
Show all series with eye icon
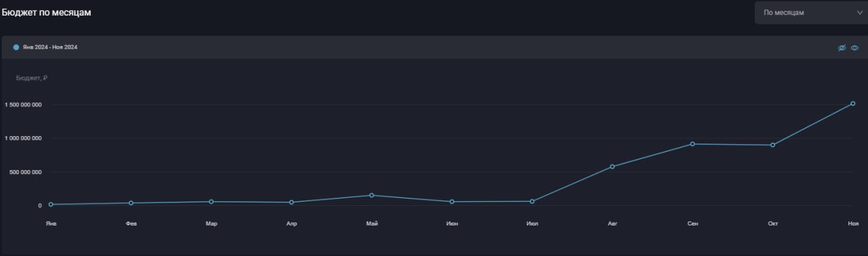click(855, 47)
